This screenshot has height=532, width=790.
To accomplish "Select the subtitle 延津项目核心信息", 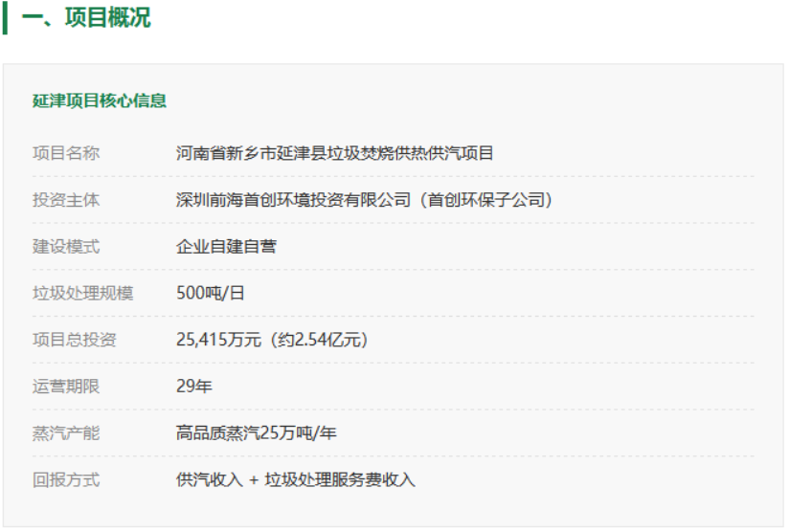I will 100,100.
